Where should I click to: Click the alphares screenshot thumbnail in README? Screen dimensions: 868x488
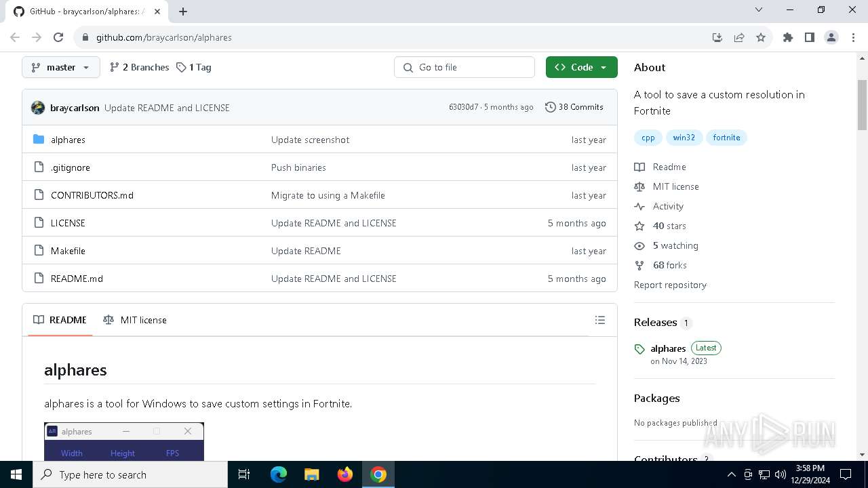[x=124, y=441]
